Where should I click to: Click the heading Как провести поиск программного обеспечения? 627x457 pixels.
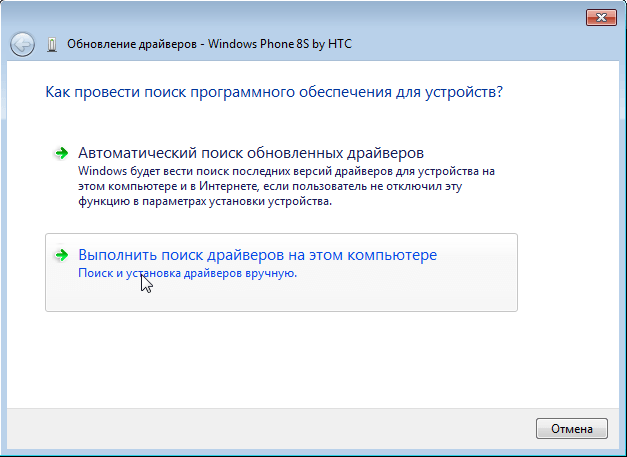click(x=274, y=92)
